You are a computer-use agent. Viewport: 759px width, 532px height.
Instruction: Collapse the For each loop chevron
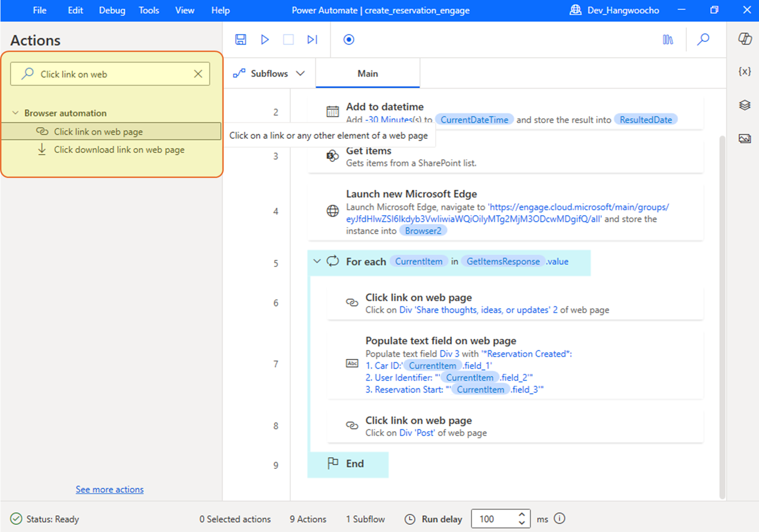tap(317, 261)
